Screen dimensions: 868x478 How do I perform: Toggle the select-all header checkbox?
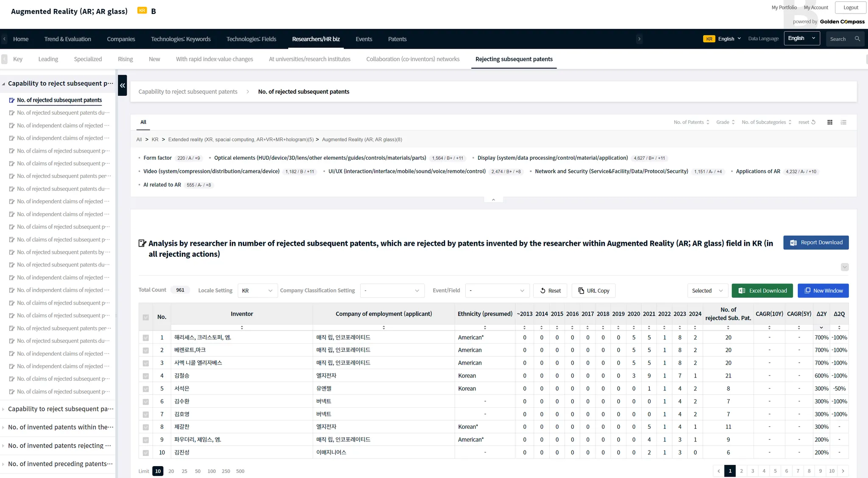click(x=146, y=317)
